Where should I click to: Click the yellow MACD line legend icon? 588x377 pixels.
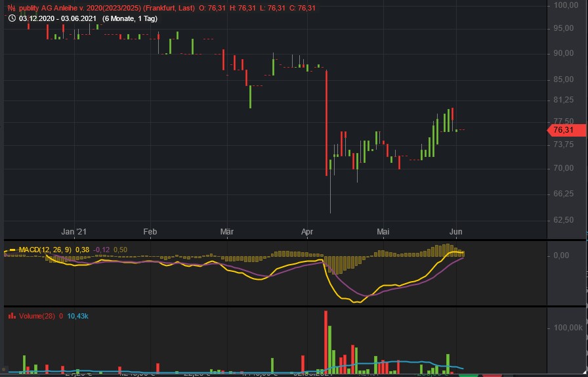point(12,250)
